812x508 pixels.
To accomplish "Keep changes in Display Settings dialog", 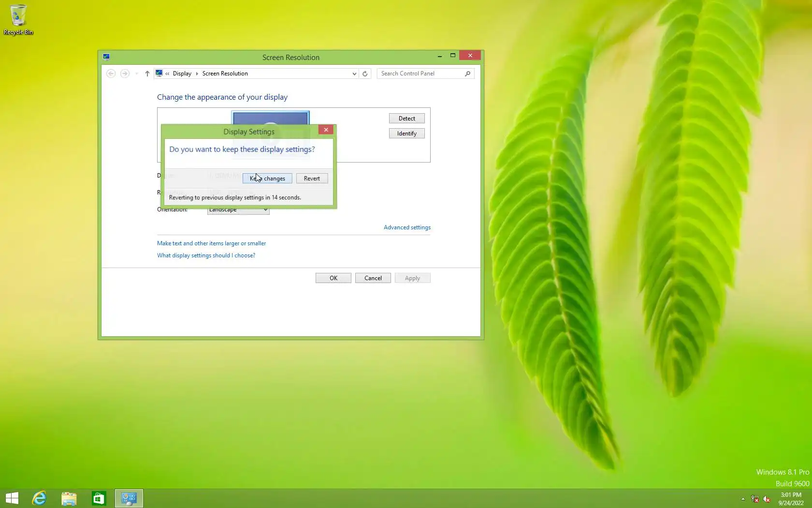I will 267,179.
